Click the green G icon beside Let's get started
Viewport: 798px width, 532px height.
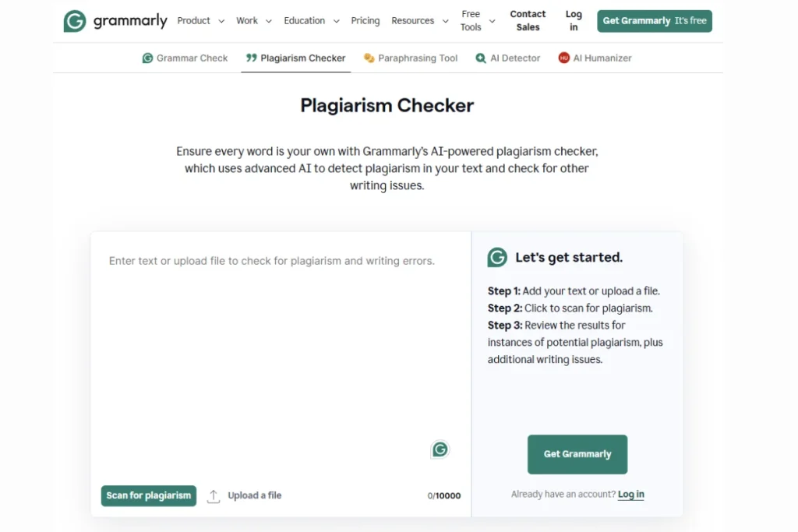[x=497, y=257]
